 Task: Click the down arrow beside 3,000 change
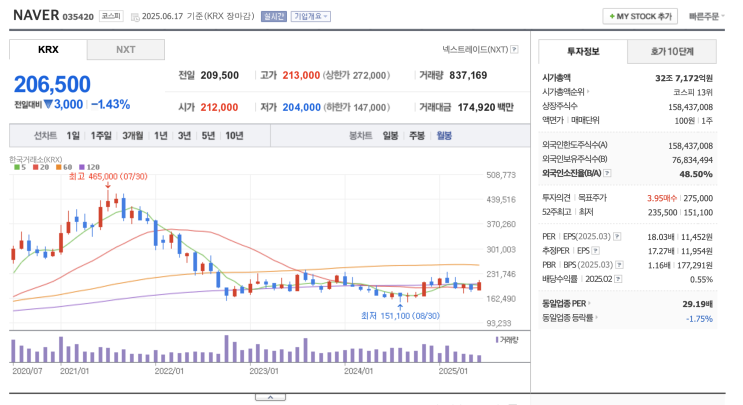pyautogui.click(x=48, y=104)
